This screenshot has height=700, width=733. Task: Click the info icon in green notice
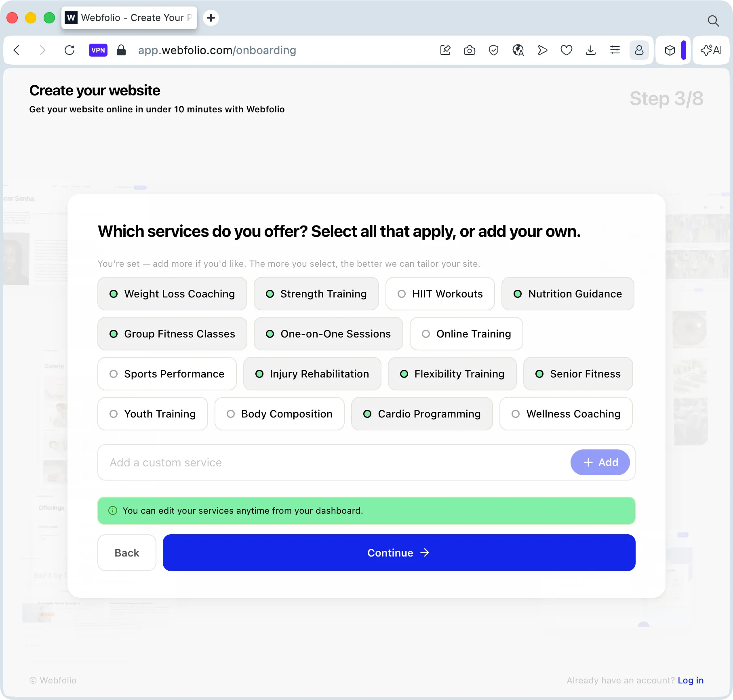113,510
